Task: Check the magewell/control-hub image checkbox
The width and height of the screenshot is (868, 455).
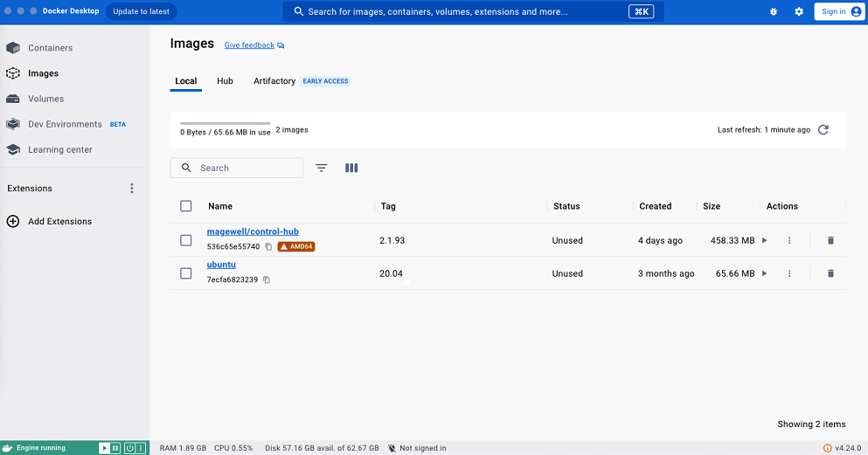Action: point(185,240)
